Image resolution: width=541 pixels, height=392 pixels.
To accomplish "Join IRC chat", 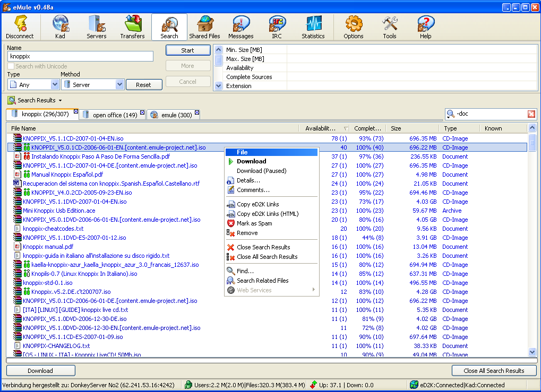I will point(277,27).
